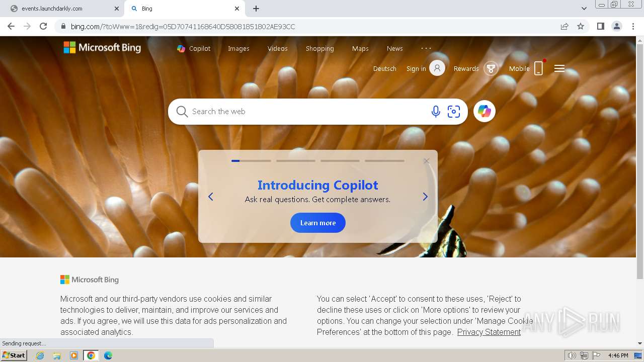
Task: Open the Videos tab
Action: click(x=278, y=49)
